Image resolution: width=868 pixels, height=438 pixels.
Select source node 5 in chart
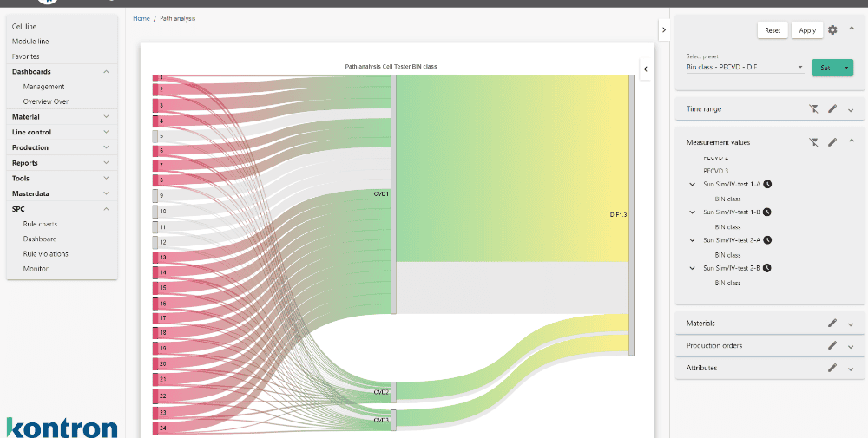(155, 135)
